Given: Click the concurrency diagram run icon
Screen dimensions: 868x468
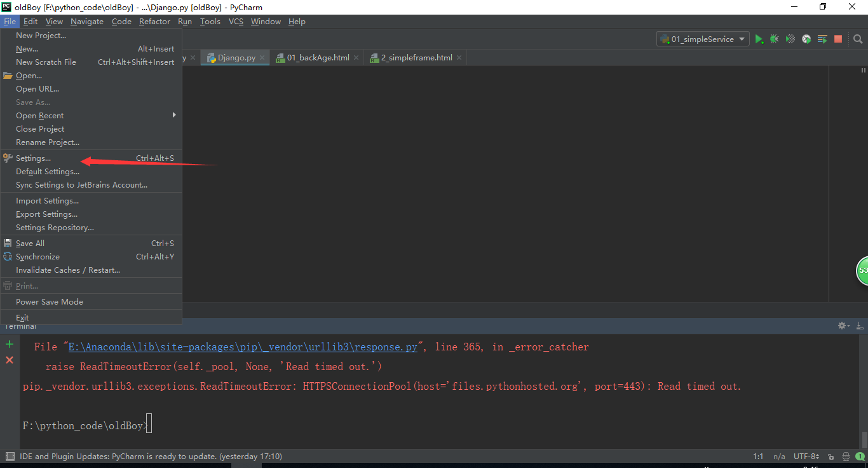Looking at the screenshot, I should click(x=822, y=39).
